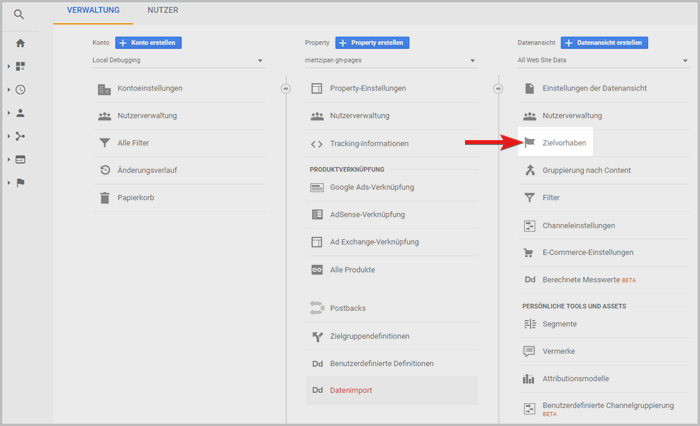Click the Datenansicht erstellen button
The width and height of the screenshot is (700, 426).
[x=604, y=43]
